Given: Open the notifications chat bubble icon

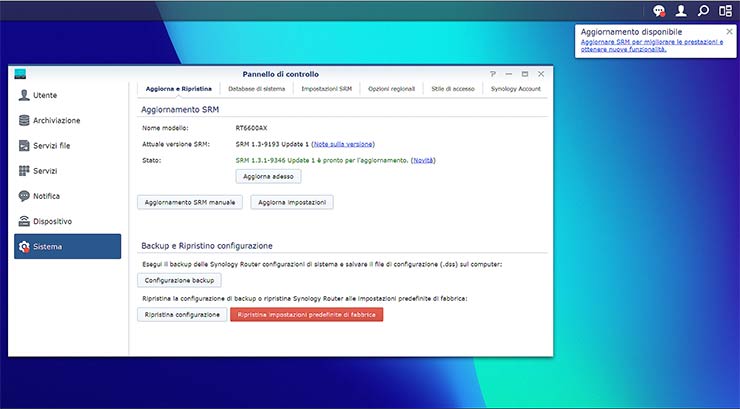Looking at the screenshot, I should point(659,11).
